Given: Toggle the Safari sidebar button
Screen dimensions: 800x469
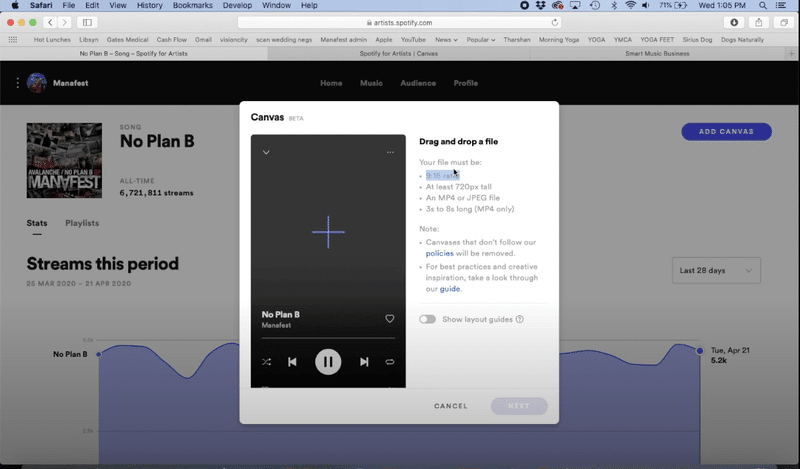Looking at the screenshot, I should [x=87, y=22].
